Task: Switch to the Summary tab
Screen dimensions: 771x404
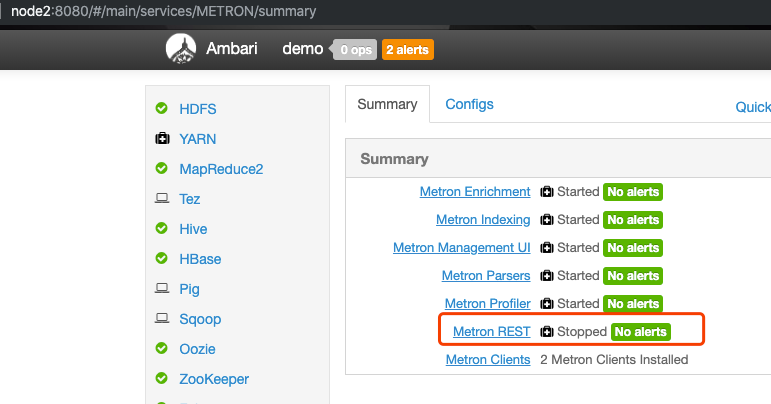Action: 387,104
